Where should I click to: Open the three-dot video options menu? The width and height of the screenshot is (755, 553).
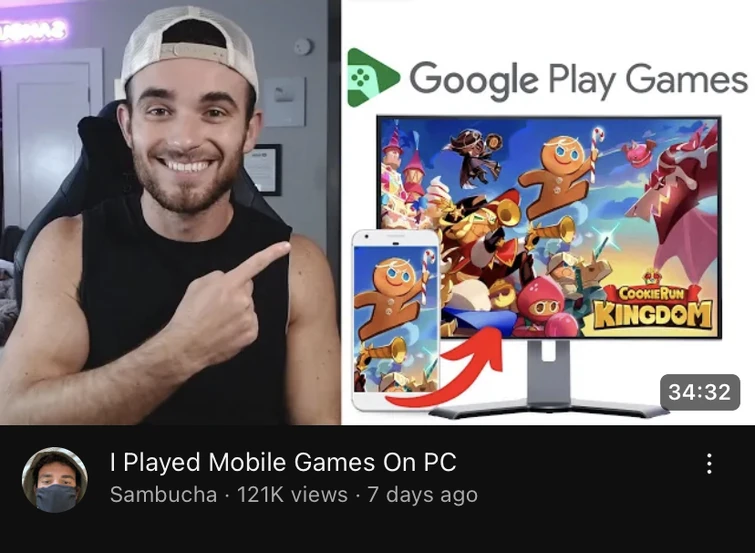pos(709,463)
